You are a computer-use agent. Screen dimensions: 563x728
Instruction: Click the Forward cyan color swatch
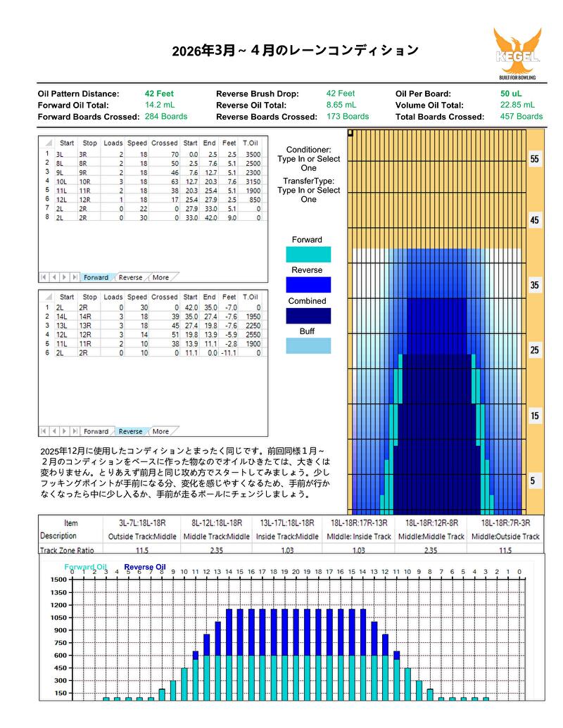pos(308,254)
